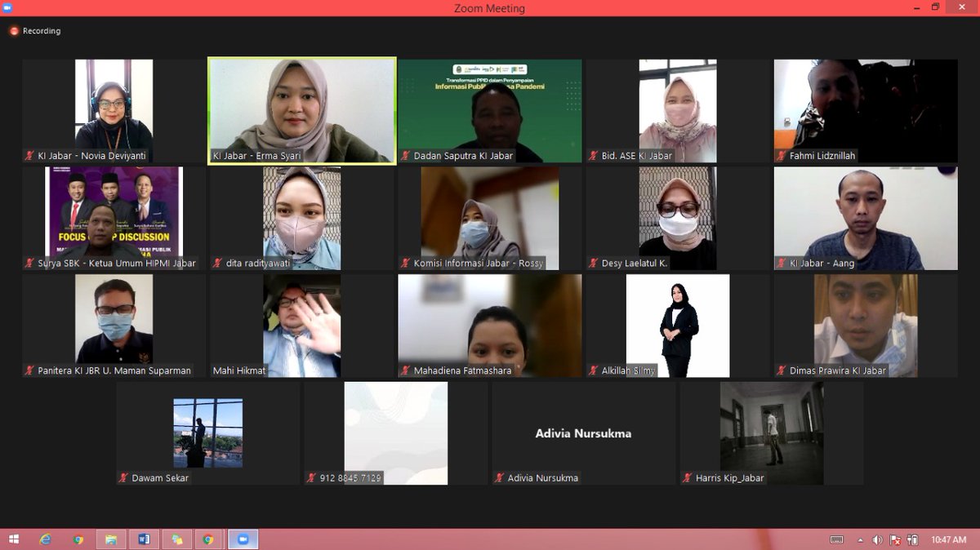Open pinned Chrome icon next to Internet Explorer

pyautogui.click(x=78, y=539)
